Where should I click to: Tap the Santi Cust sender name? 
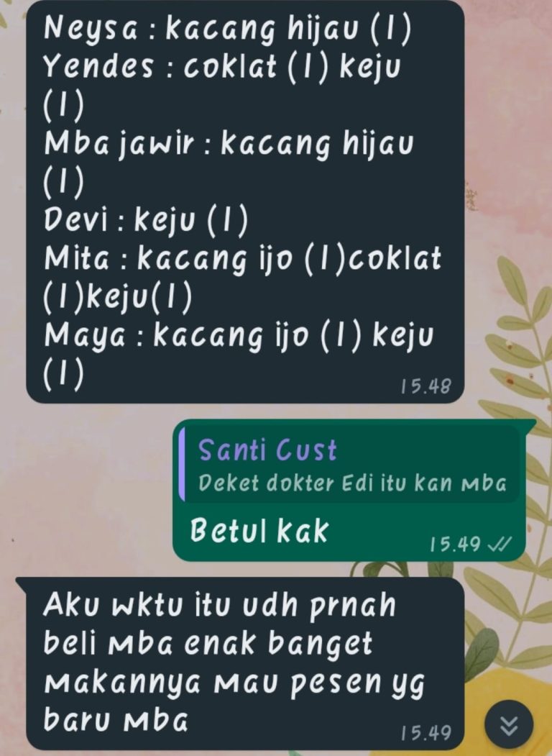(267, 450)
